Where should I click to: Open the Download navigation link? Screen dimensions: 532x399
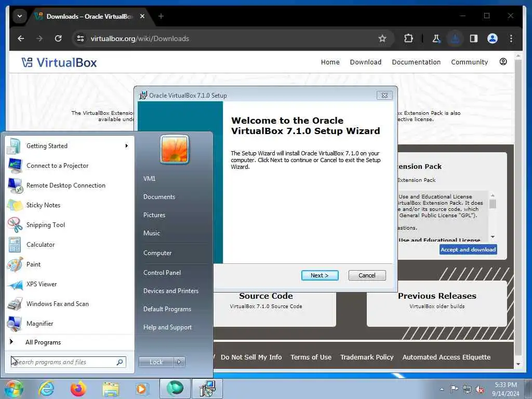coord(365,62)
